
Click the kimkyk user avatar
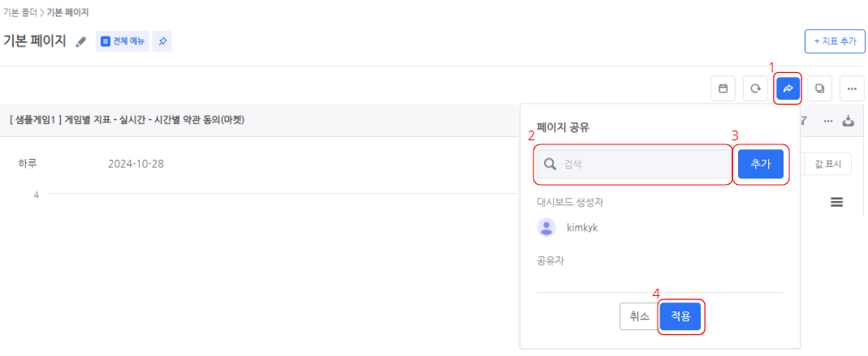546,227
